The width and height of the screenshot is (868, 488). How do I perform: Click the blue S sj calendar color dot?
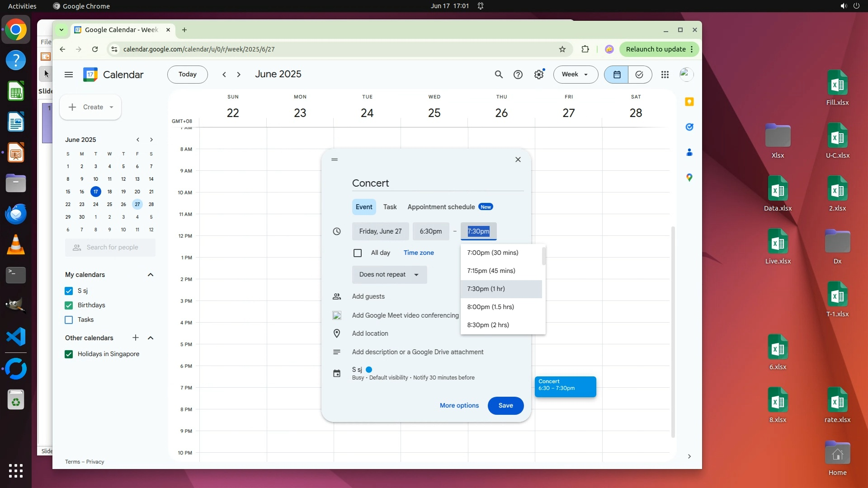369,370
